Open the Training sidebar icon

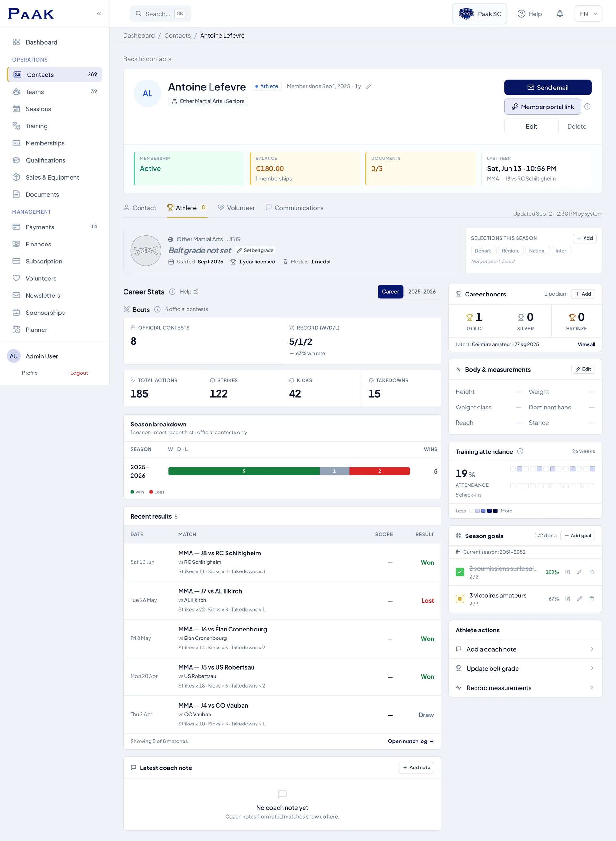coord(16,126)
